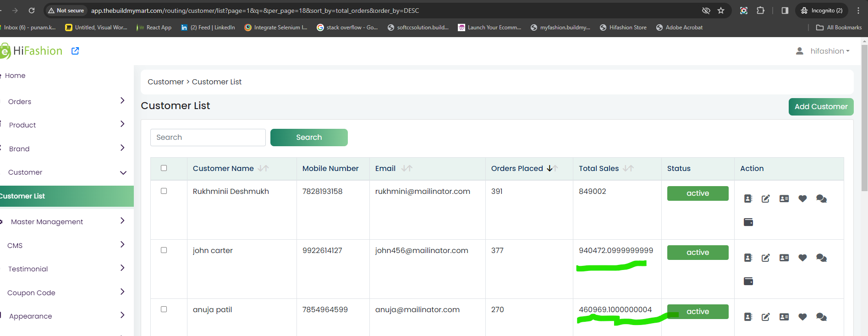This screenshot has height=336, width=868.
Task: Toggle active status for Rukhminii Deshmukh
Action: [698, 193]
